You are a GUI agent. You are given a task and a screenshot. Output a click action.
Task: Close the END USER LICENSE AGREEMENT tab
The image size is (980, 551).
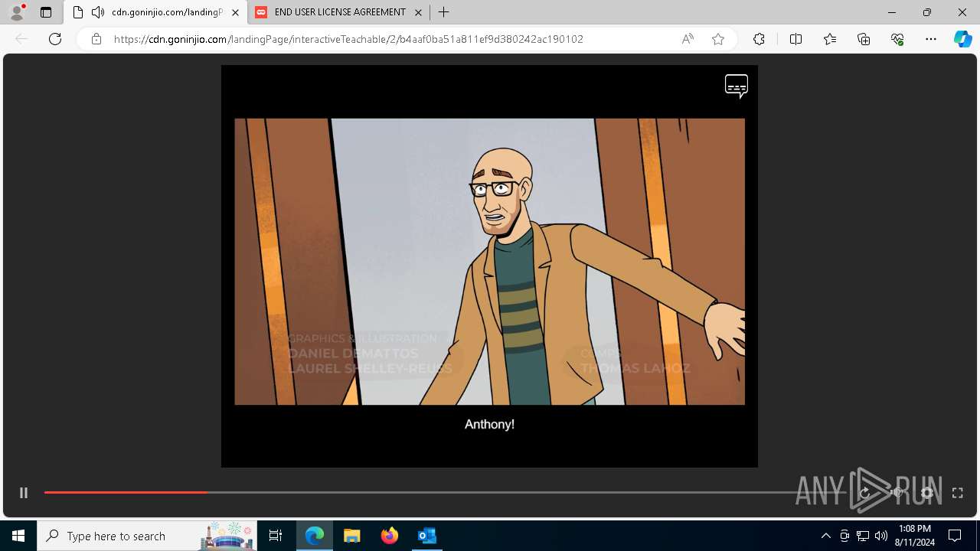(418, 12)
